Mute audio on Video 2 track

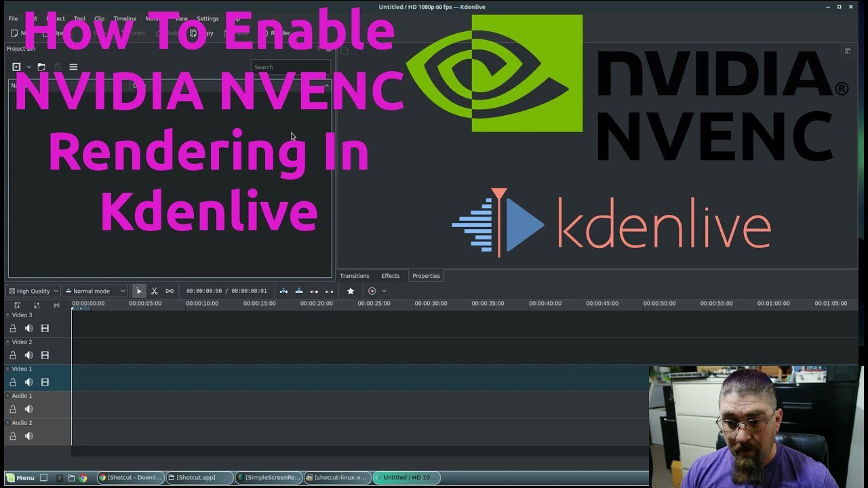point(28,355)
